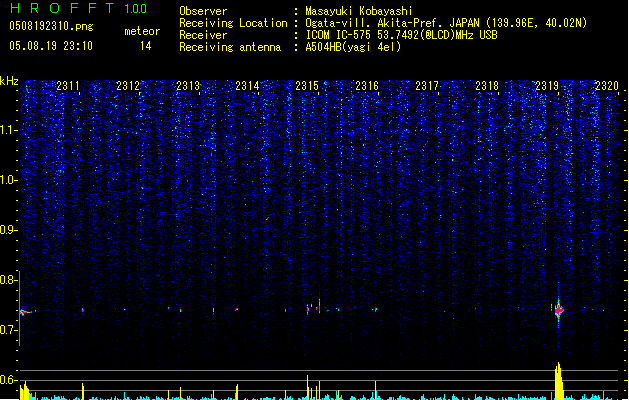The image size is (629, 400).
Task: Click the curved echo at spectrogram start
Action: (27, 312)
